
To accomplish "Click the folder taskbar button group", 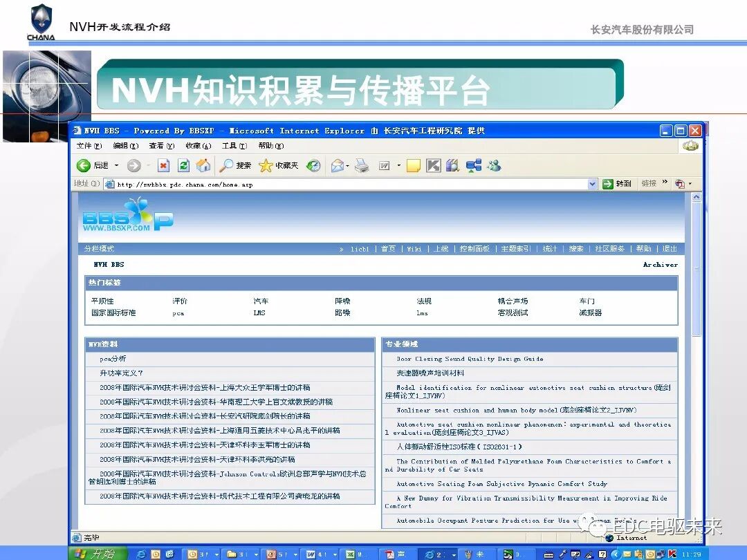I will pos(242,554).
